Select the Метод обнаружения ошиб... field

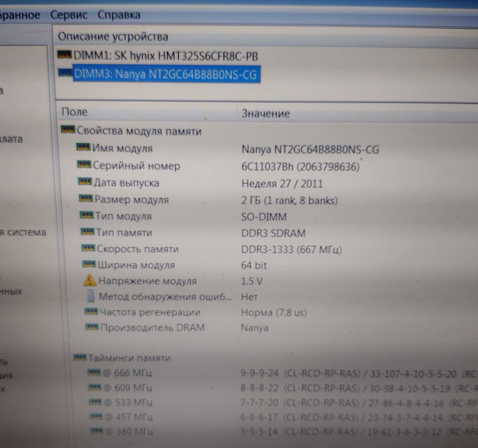coord(165,297)
